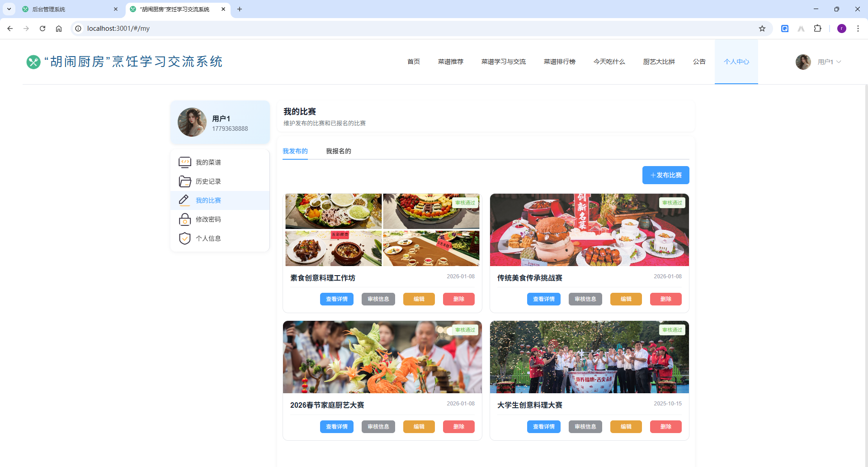Open 今天吃什么 navigation item

[609, 62]
